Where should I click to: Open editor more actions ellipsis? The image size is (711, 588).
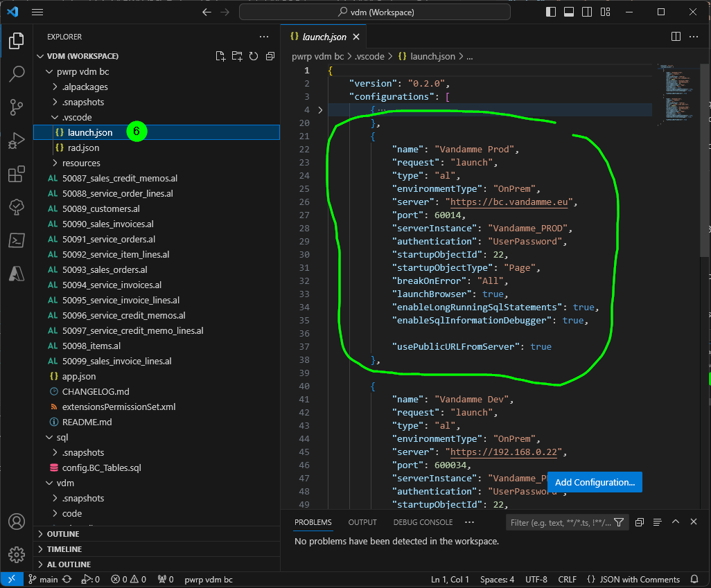[x=694, y=37]
